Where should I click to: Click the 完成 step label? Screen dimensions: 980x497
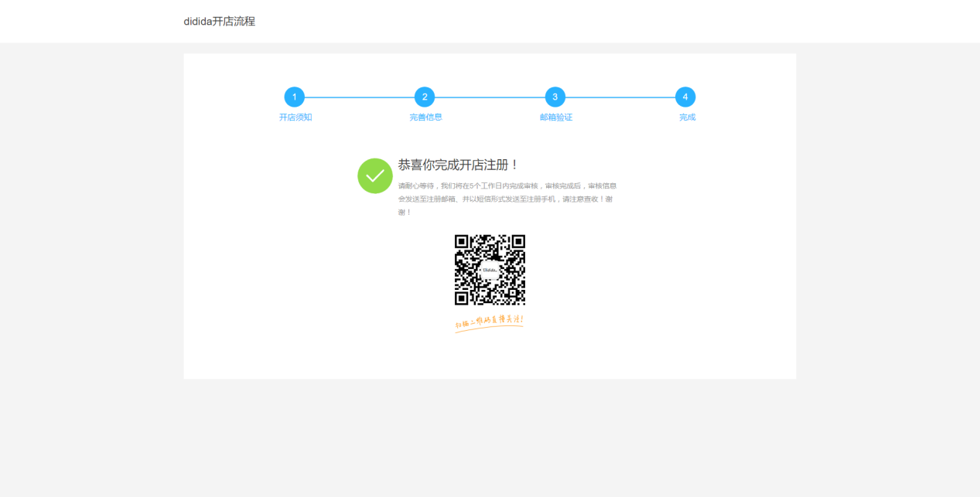tap(687, 117)
